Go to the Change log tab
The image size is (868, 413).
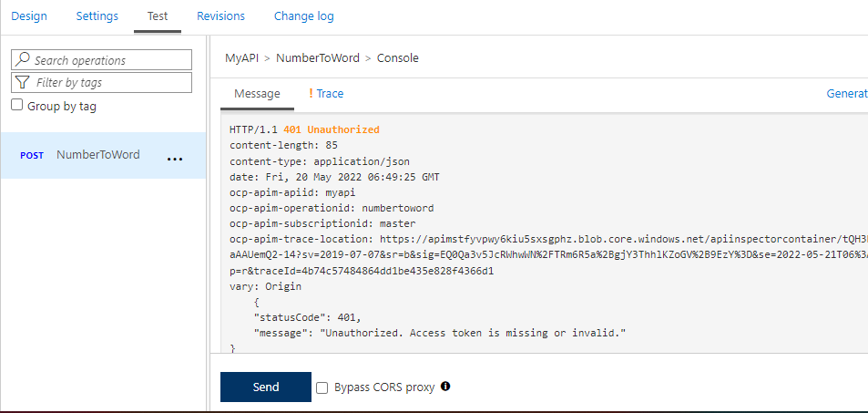coord(303,16)
